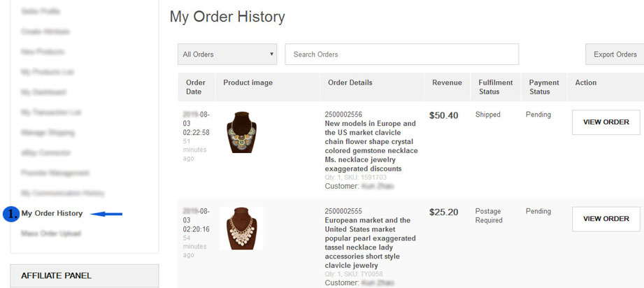The height and width of the screenshot is (288, 644).
Task: Click the blue arrow pointing to My Order History
Action: pos(108,214)
